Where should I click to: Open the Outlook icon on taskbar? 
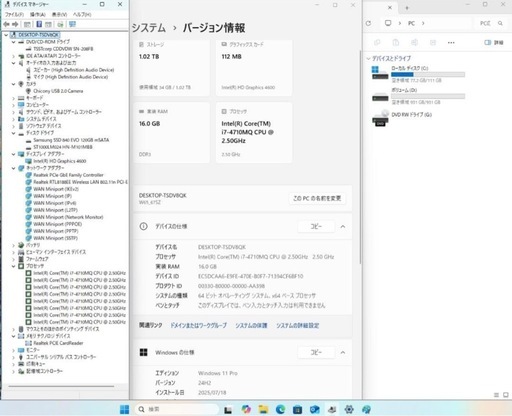point(314,409)
